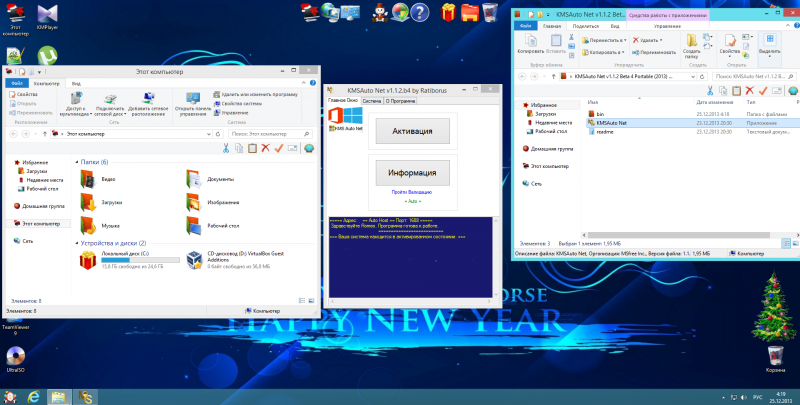Click the shell icon in Этот компьютер toolbar
Viewport: 800px width, 405px height.
tap(309, 148)
